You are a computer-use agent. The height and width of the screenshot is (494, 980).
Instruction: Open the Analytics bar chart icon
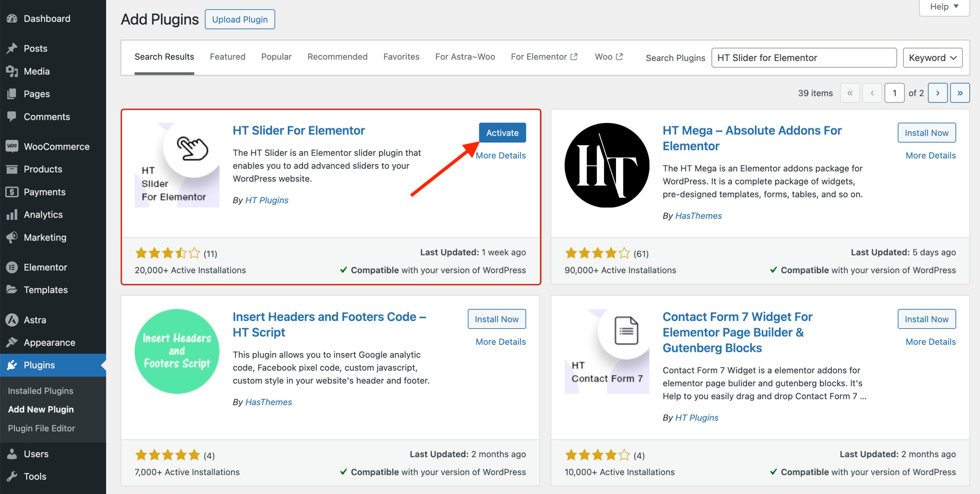point(12,214)
